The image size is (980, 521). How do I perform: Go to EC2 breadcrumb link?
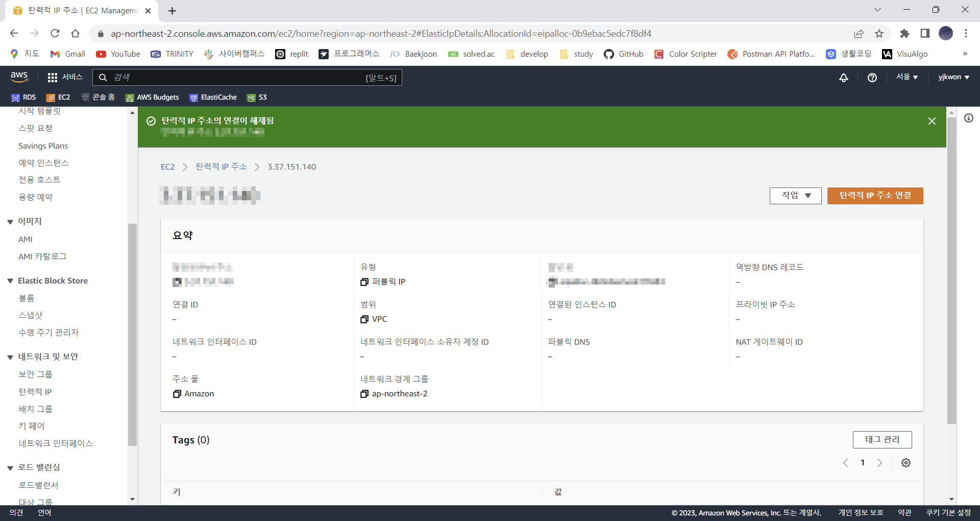pos(167,167)
